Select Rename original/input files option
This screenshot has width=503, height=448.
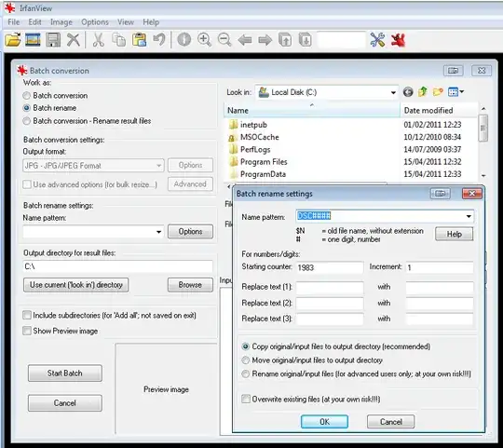pos(245,373)
